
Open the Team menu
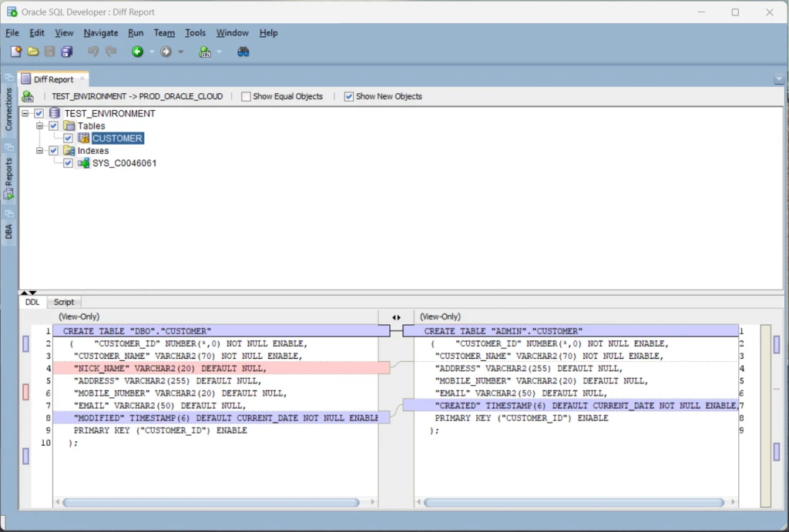(164, 32)
